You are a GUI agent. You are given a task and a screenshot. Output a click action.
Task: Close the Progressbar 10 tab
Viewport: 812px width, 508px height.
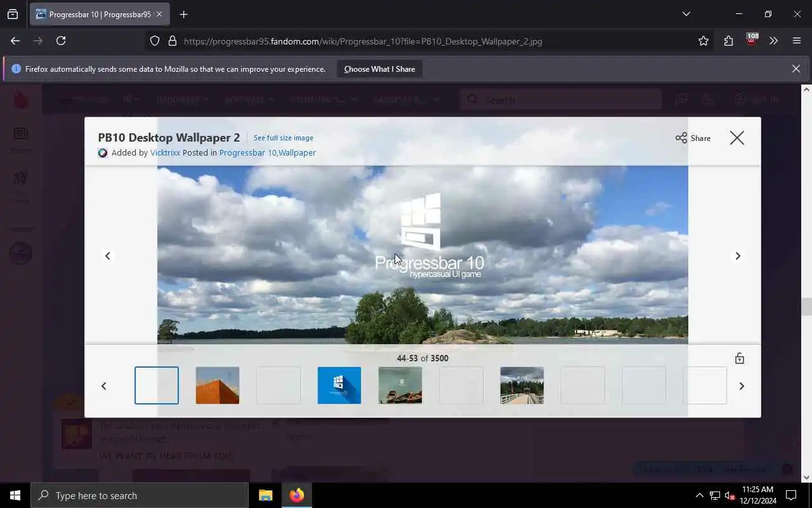pyautogui.click(x=159, y=14)
